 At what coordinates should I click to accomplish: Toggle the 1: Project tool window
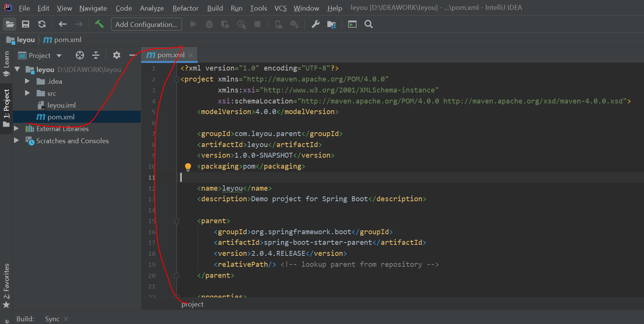click(6, 108)
